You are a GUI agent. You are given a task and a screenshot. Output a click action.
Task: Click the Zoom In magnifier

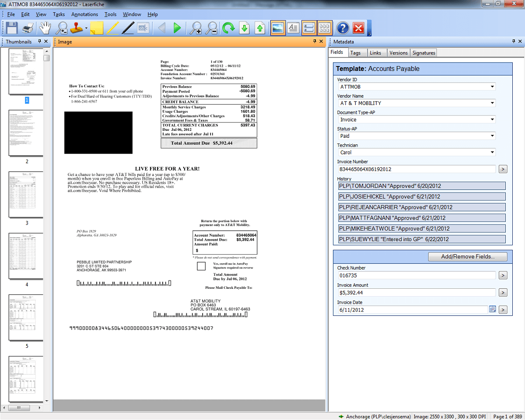pyautogui.click(x=195, y=28)
